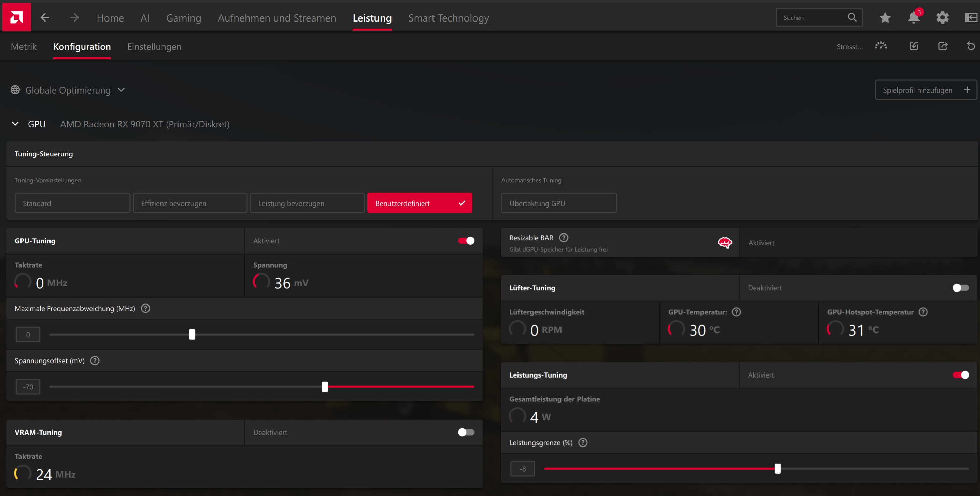Screen dimensions: 980x496
Task: Click the red brain icon in Resizable BAR
Action: click(x=724, y=242)
